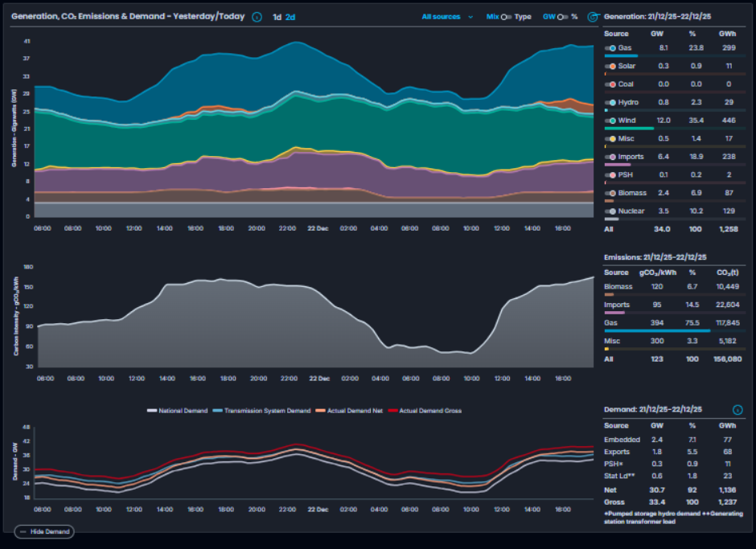This screenshot has width=756, height=549.
Task: Hide the Imports source series
Action: click(x=611, y=157)
